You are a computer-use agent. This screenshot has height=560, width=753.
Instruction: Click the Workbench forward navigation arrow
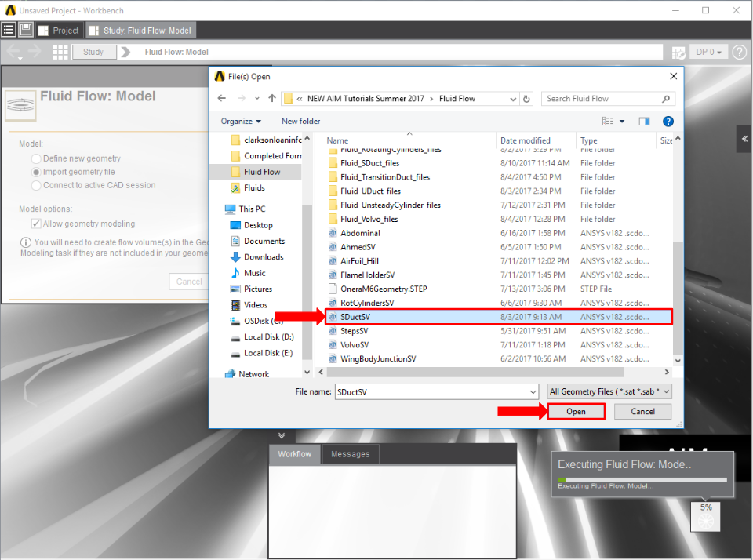tap(35, 51)
